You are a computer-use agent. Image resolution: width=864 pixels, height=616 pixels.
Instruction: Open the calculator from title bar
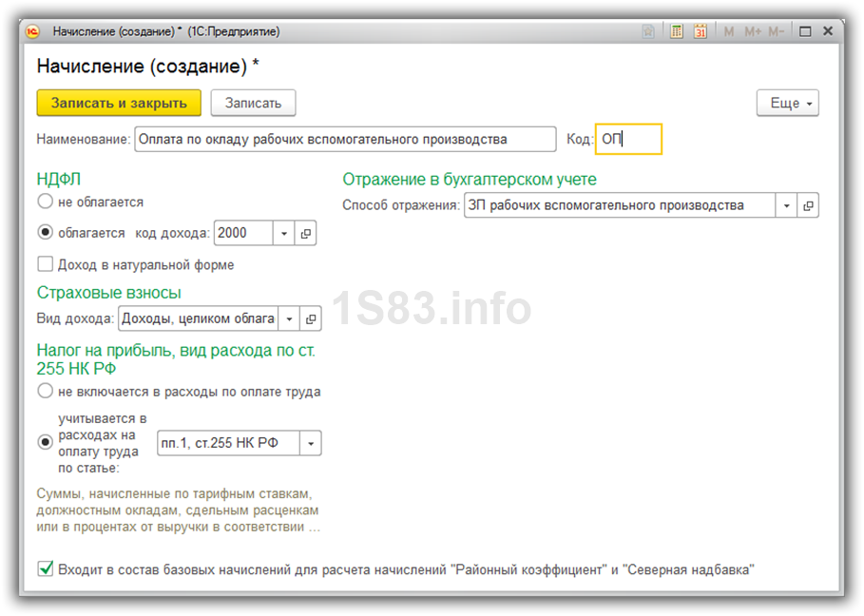(x=677, y=31)
